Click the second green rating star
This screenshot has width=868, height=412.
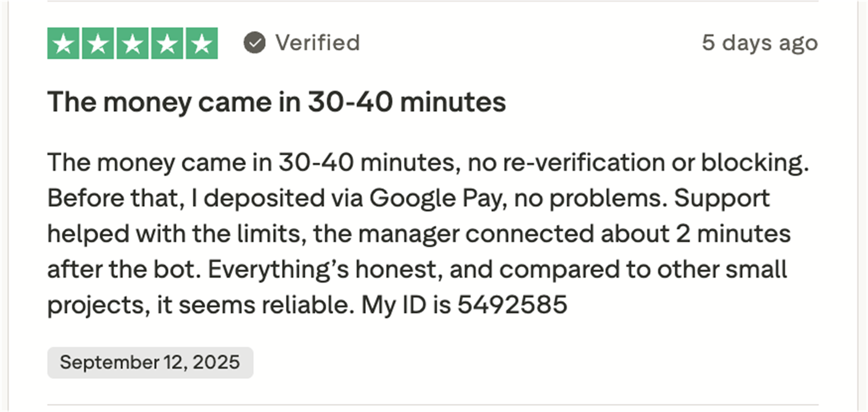point(98,43)
